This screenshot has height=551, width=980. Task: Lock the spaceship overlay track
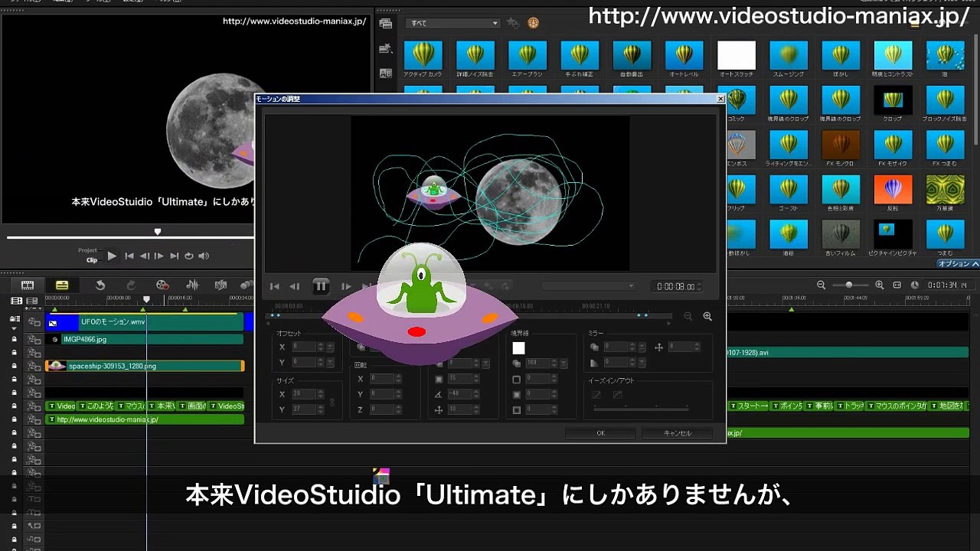14,366
